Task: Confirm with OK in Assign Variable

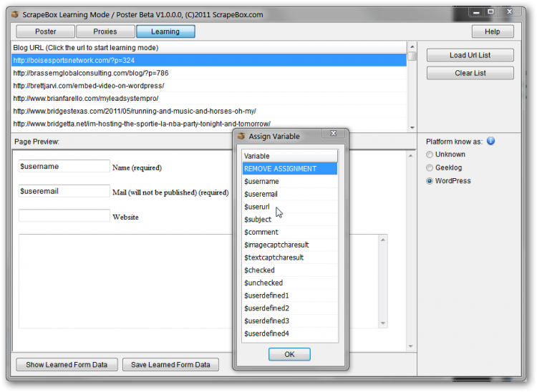Action: pos(289,354)
